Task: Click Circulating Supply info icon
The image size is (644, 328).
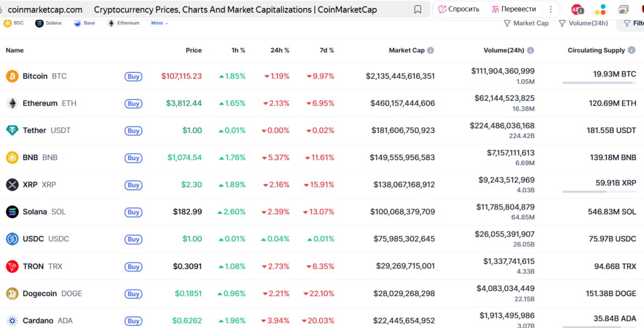Action: pyautogui.click(x=631, y=50)
